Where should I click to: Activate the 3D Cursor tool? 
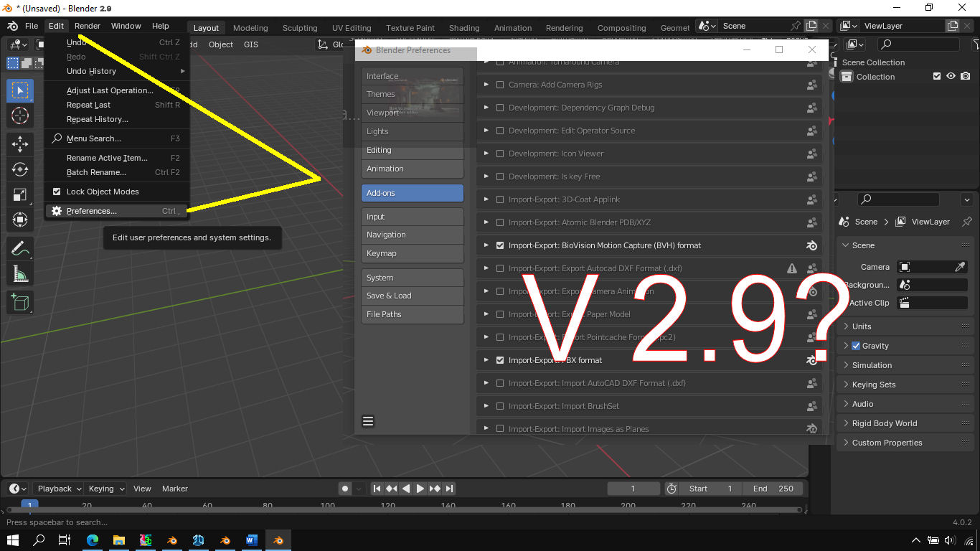click(20, 116)
